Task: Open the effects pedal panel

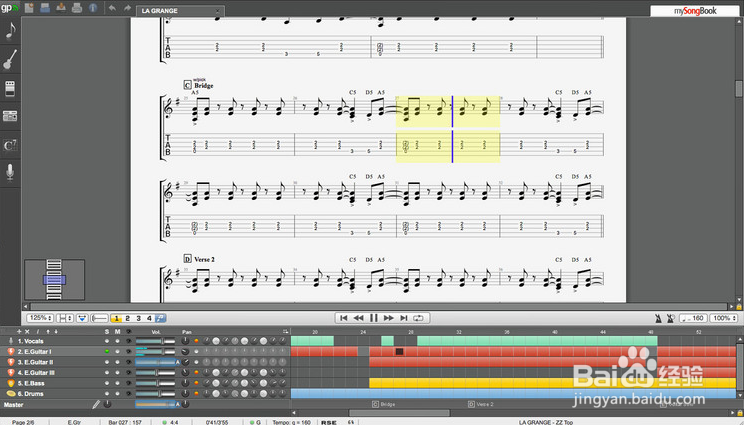Action: (10, 89)
